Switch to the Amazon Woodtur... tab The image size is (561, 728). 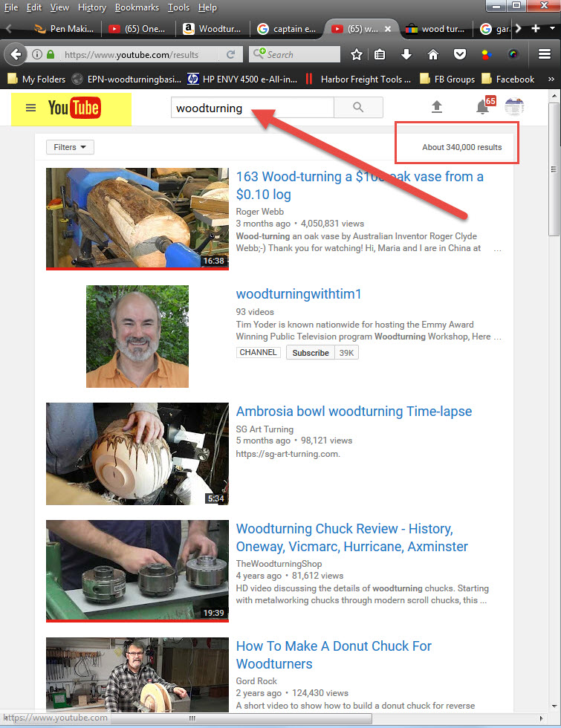213,29
